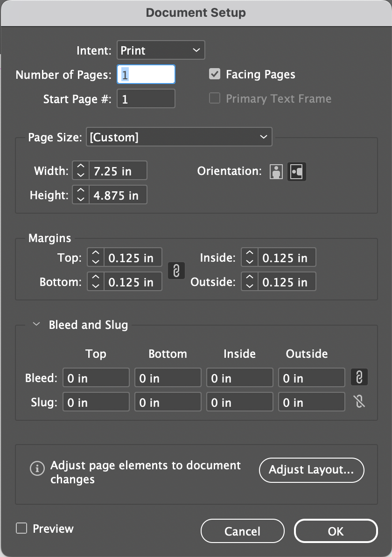The width and height of the screenshot is (392, 557).
Task: Click Bleed Inside field
Action: (239, 377)
